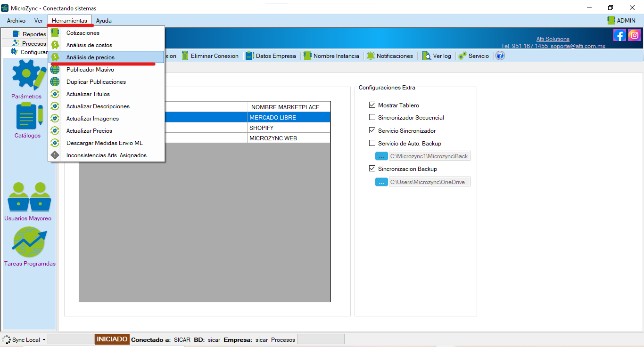Open the Catálogos clipboard icon
This screenshot has width=644, height=347.
[x=29, y=116]
